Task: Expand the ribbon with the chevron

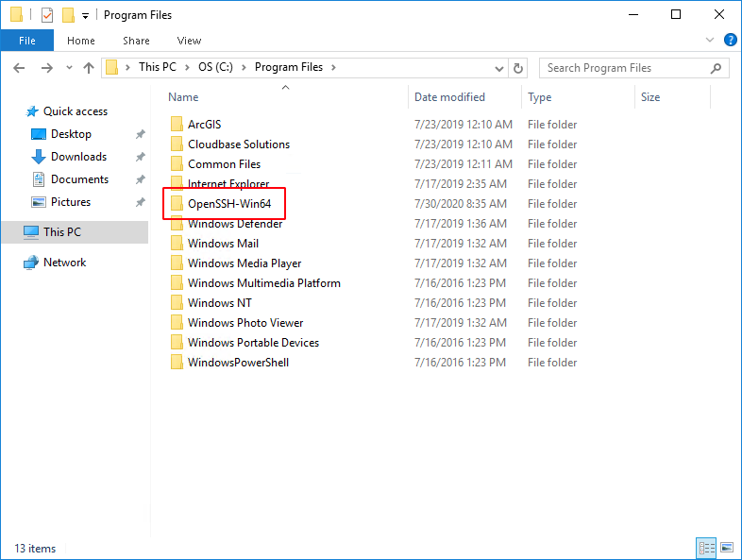Action: (x=711, y=41)
